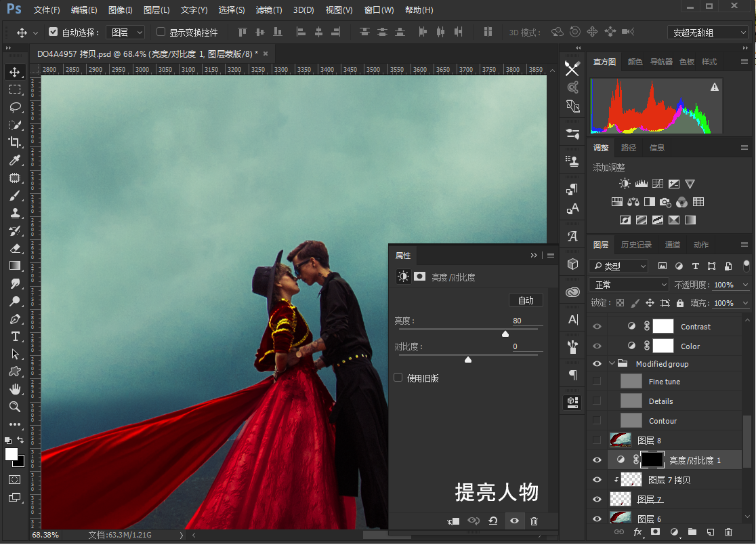Close the DO4A4957 拷贝.psd document tab
Image resolution: width=756 pixels, height=545 pixels.
(265, 54)
